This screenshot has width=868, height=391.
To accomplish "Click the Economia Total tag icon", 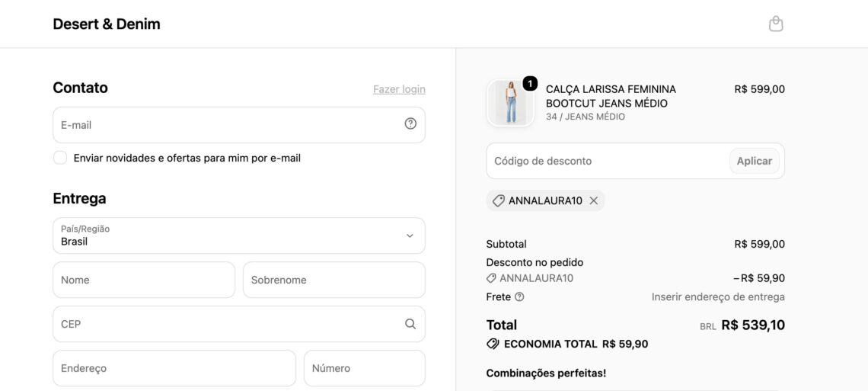I will 493,344.
